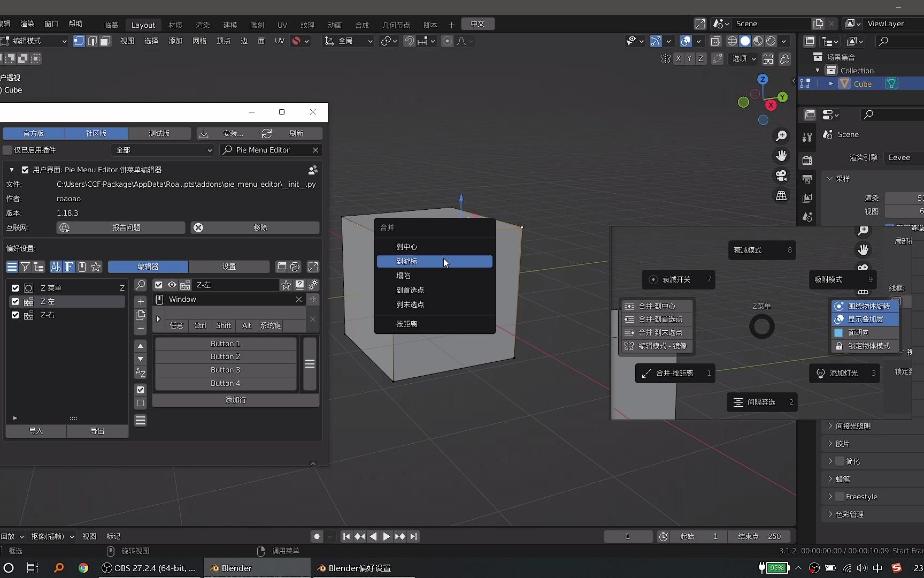Toggle the eye visibility icon beside Z-左
The image size is (924, 578).
click(x=172, y=285)
